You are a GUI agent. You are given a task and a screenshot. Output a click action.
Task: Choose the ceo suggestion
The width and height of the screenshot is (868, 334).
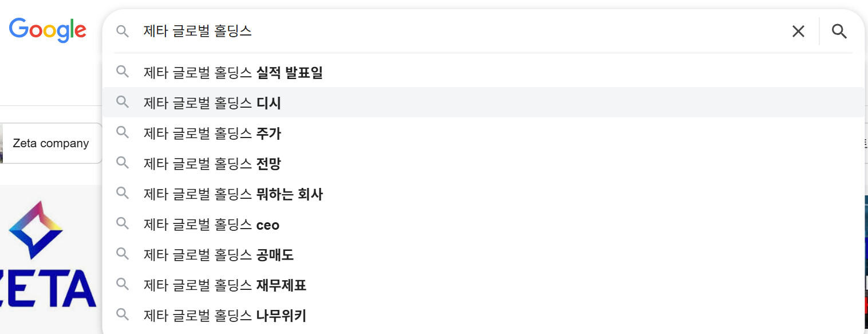211,225
